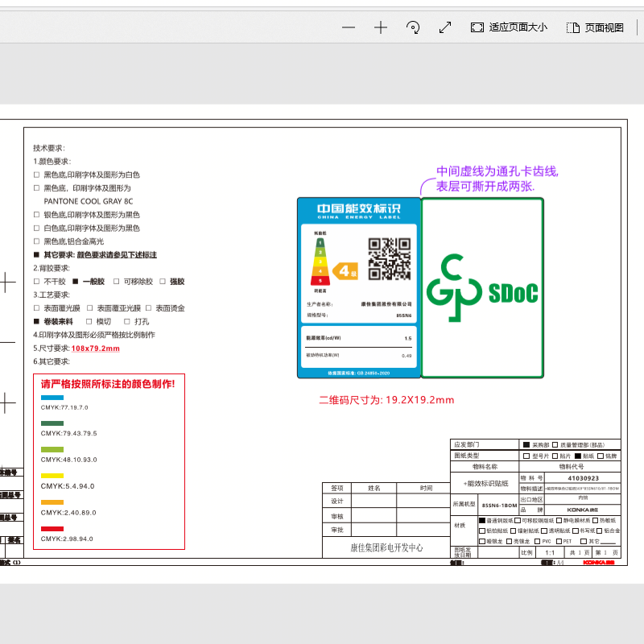Click the cell 康佳集团彩电开发中心
Viewport: 644px width, 644px height.
386,547
